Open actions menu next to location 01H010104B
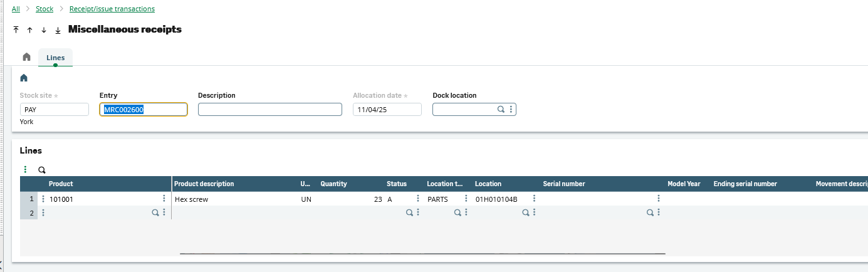The width and height of the screenshot is (868, 272). point(534,199)
